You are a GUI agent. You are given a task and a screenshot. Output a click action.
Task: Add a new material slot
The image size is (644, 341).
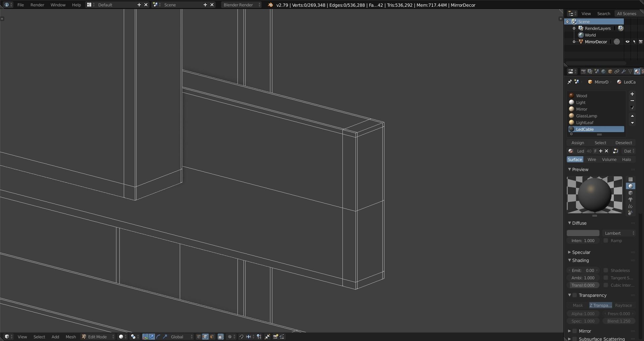pos(632,94)
